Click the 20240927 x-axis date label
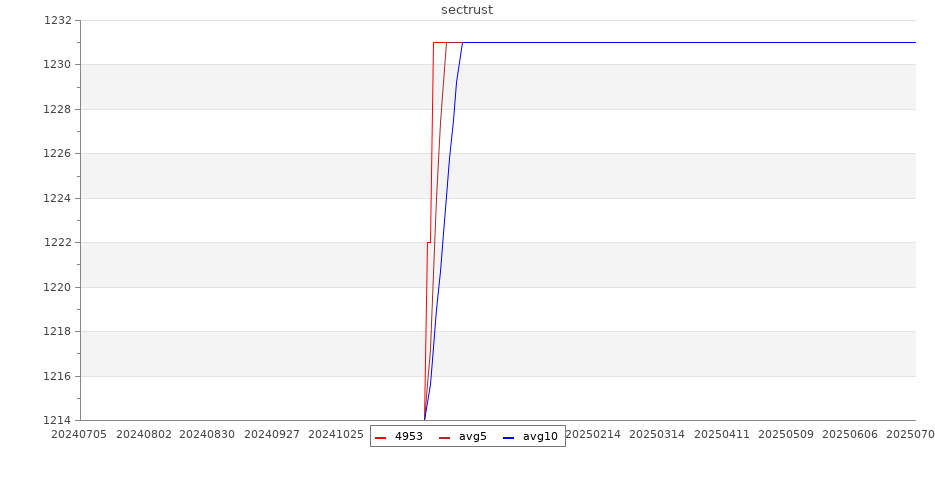Viewport: 935px width, 500px height. pos(272,435)
